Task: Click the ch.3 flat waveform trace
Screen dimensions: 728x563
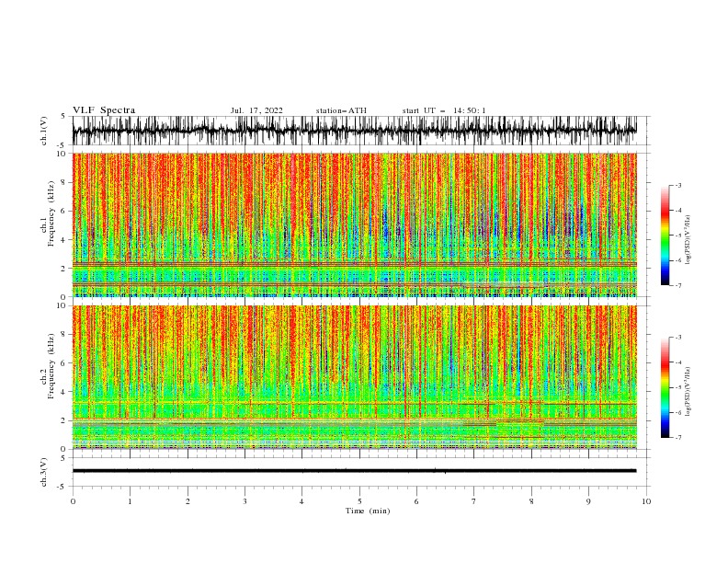Action: pos(354,471)
